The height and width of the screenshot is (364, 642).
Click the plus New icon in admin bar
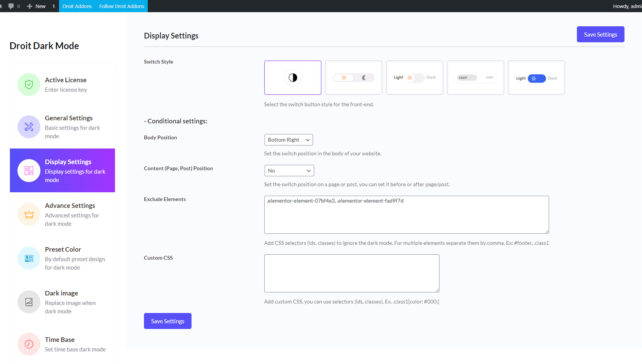[30, 6]
